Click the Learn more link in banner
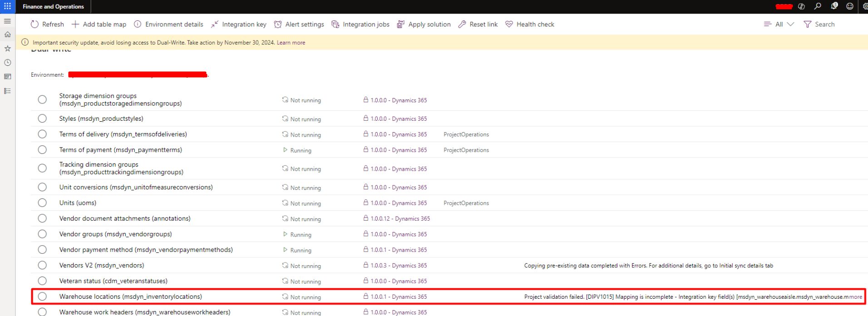Viewport: 868px width, 316px height. pos(291,43)
